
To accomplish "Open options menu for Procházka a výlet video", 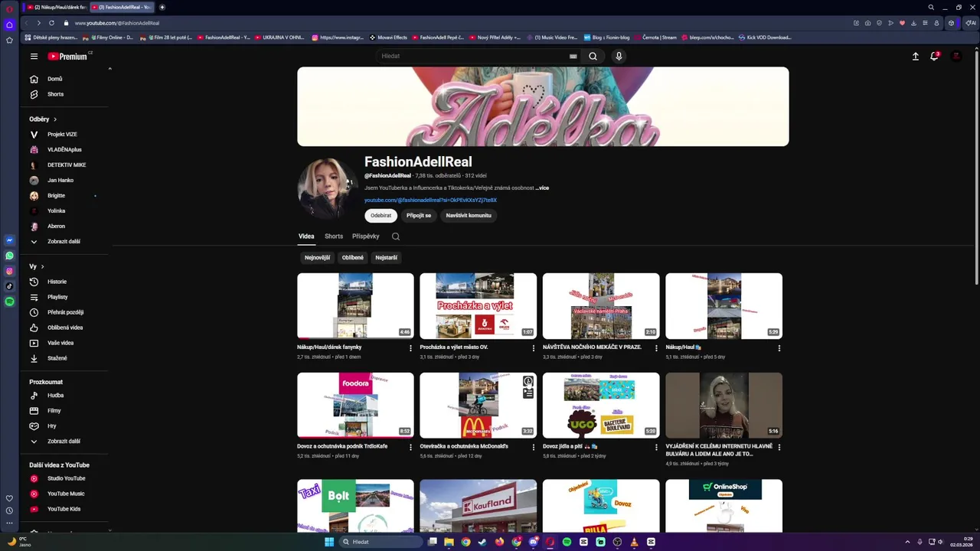I will click(x=534, y=348).
